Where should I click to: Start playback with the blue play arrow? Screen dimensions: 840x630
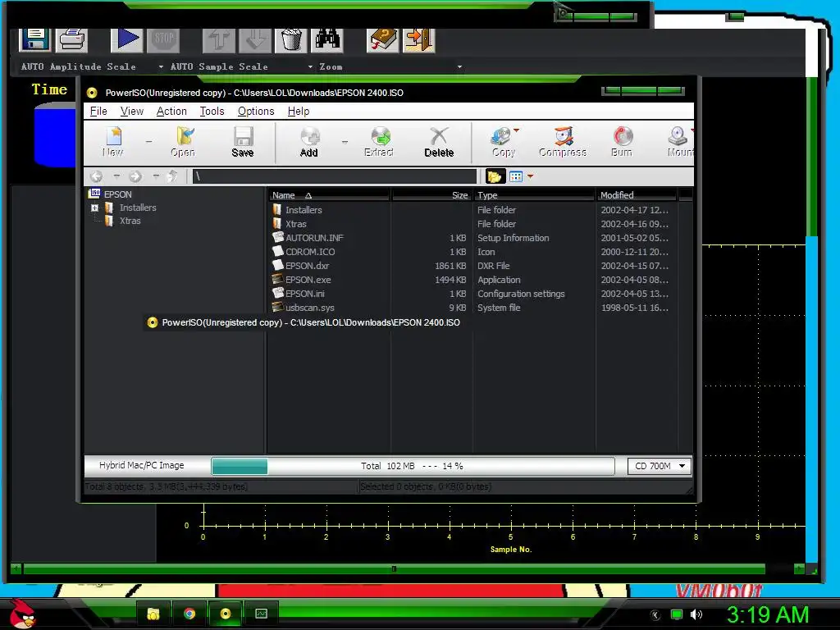pos(127,39)
